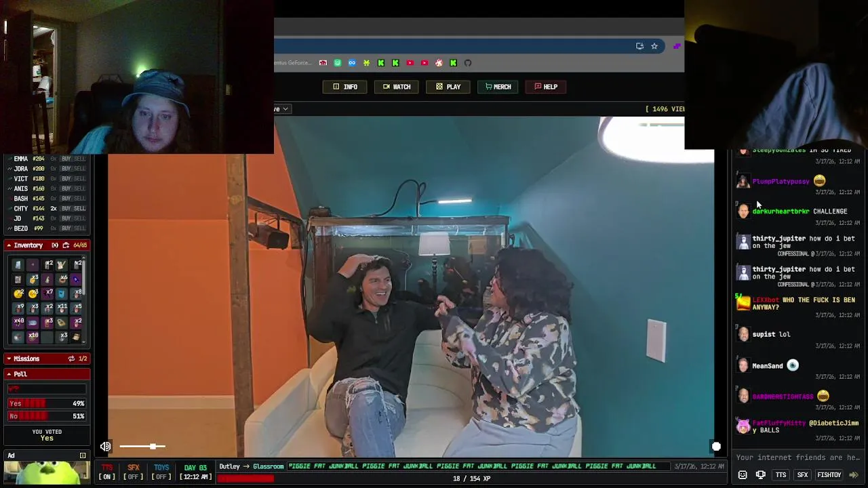The width and height of the screenshot is (868, 488).
Task: Buy BEZO stock
Action: point(65,228)
